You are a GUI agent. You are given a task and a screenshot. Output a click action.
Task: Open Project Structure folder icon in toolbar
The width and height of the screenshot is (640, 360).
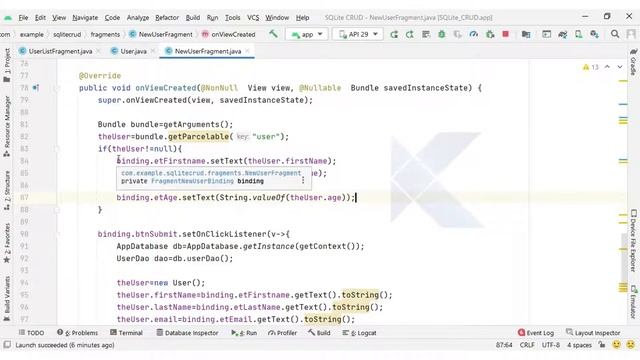pyautogui.click(x=526, y=34)
